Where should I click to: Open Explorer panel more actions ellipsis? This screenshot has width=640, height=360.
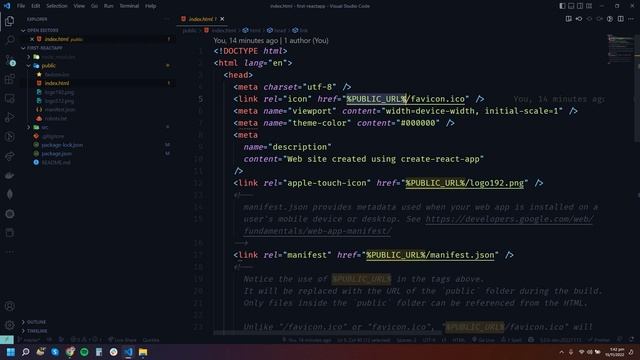pos(167,19)
